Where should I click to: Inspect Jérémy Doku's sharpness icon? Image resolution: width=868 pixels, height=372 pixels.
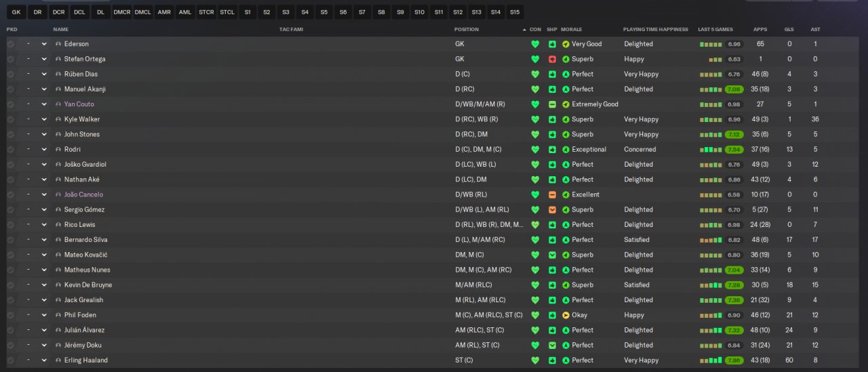[552, 346]
